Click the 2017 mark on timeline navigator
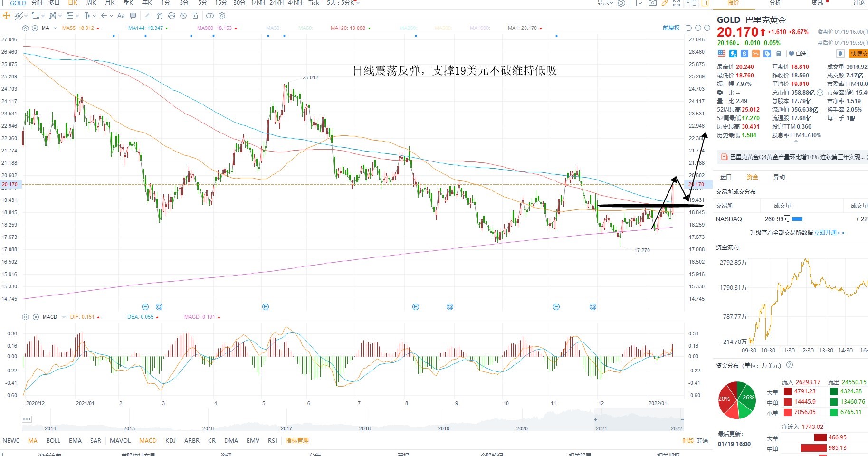Screen dimensions: 868x456 [x=286, y=428]
